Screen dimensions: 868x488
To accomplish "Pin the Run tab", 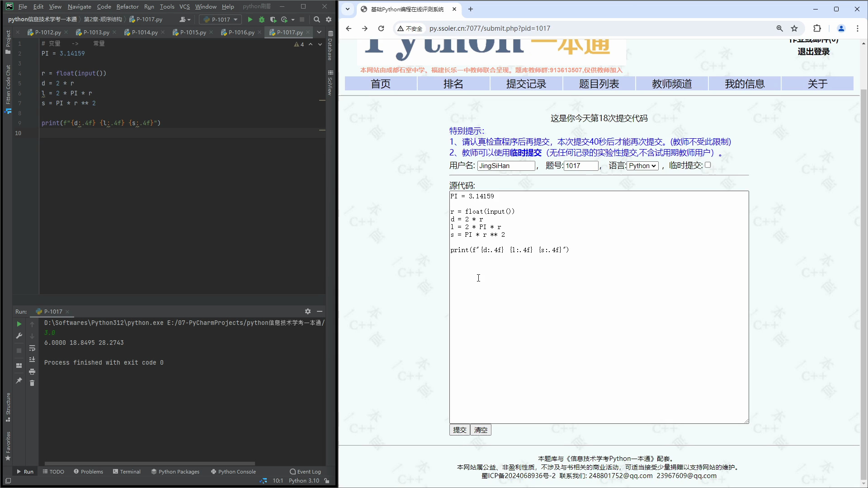I will tap(19, 381).
